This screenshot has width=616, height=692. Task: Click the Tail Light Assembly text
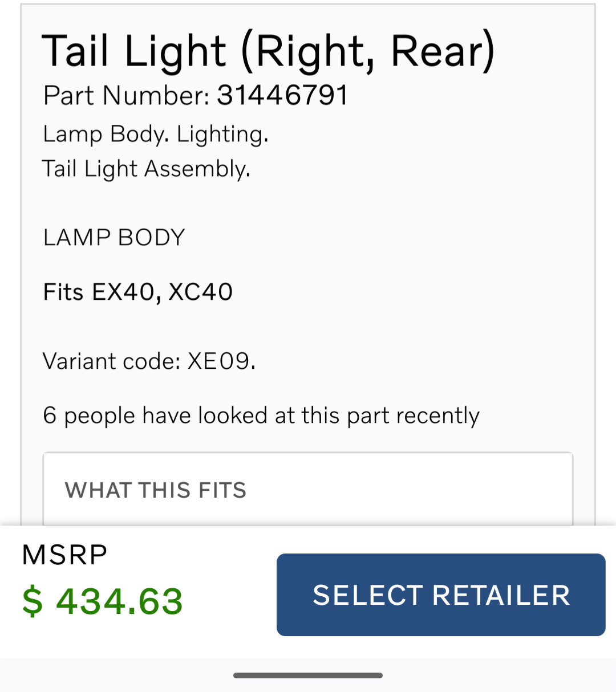tap(146, 169)
